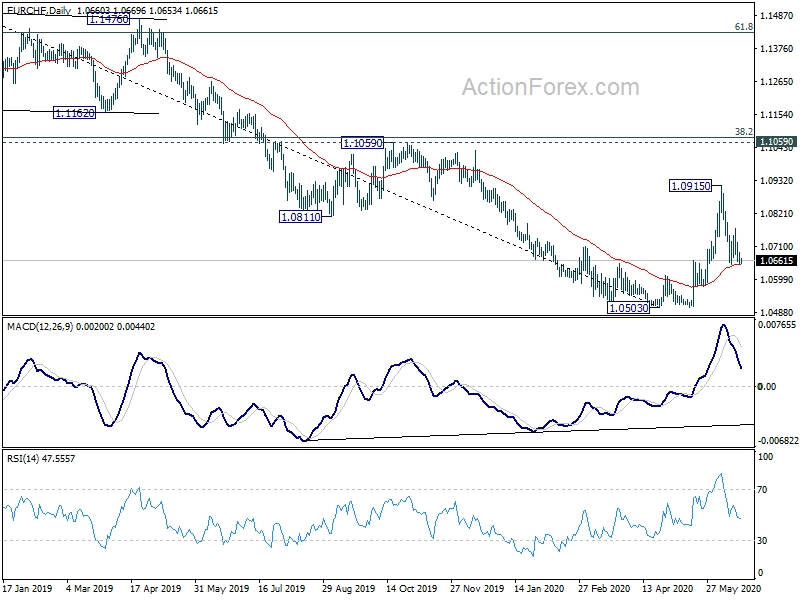Image resolution: width=800 pixels, height=600 pixels.
Task: Select the MACD(12,26,9) indicator label
Action: point(40,327)
